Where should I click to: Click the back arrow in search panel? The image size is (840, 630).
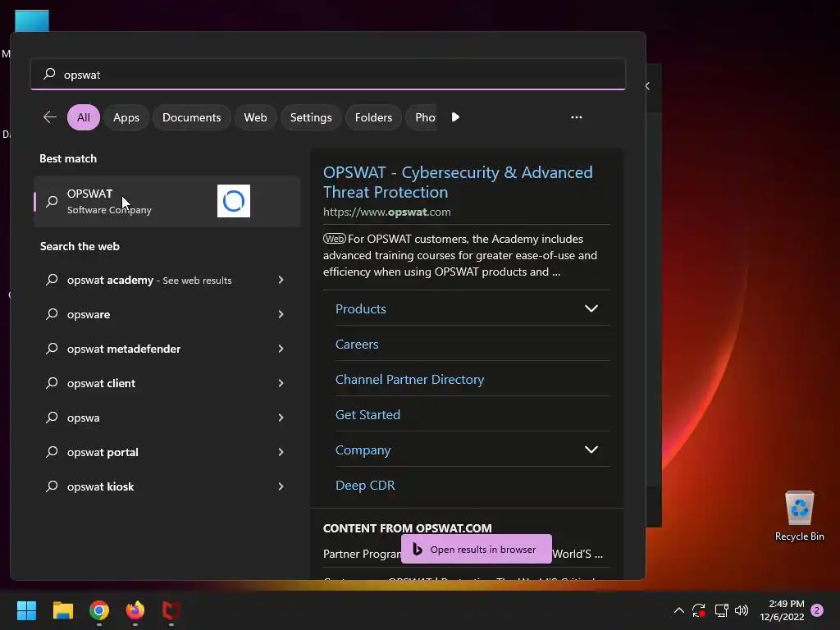coord(50,117)
